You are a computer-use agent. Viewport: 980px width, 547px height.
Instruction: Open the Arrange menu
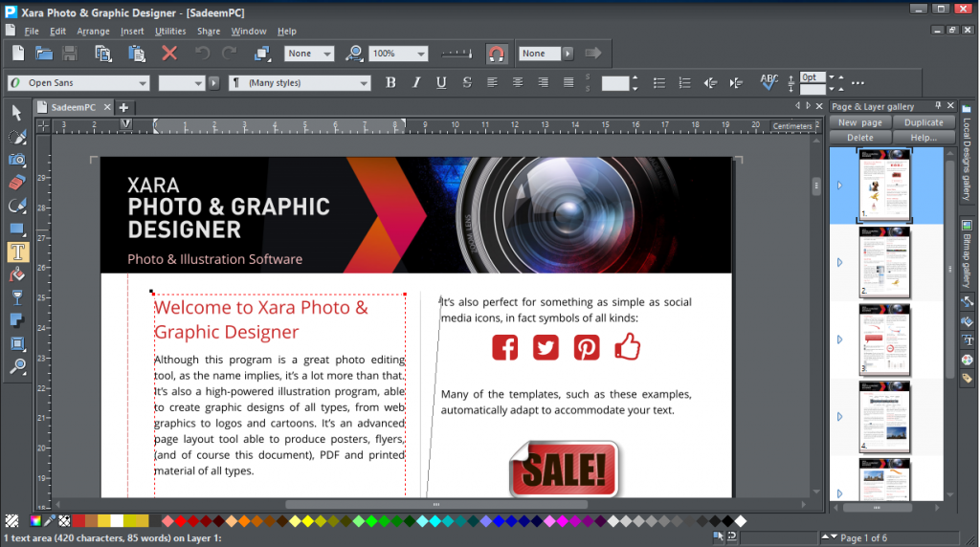tap(93, 32)
